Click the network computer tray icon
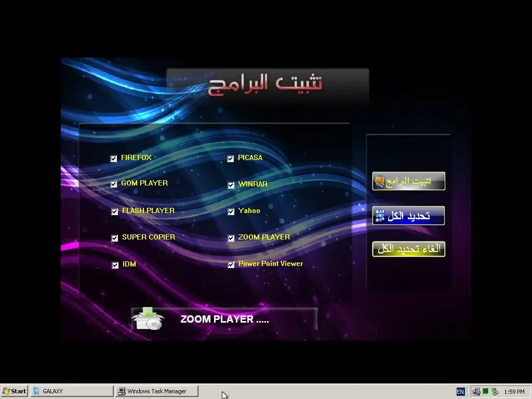 (476, 392)
